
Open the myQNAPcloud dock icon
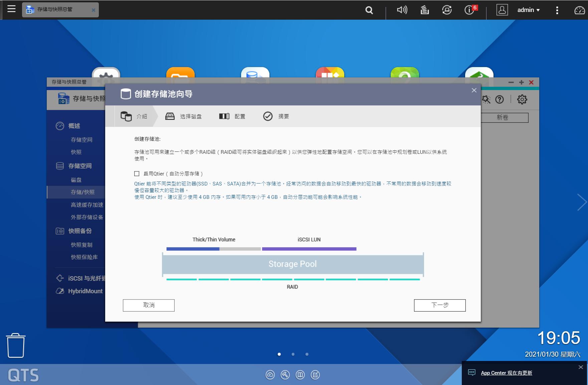click(270, 375)
